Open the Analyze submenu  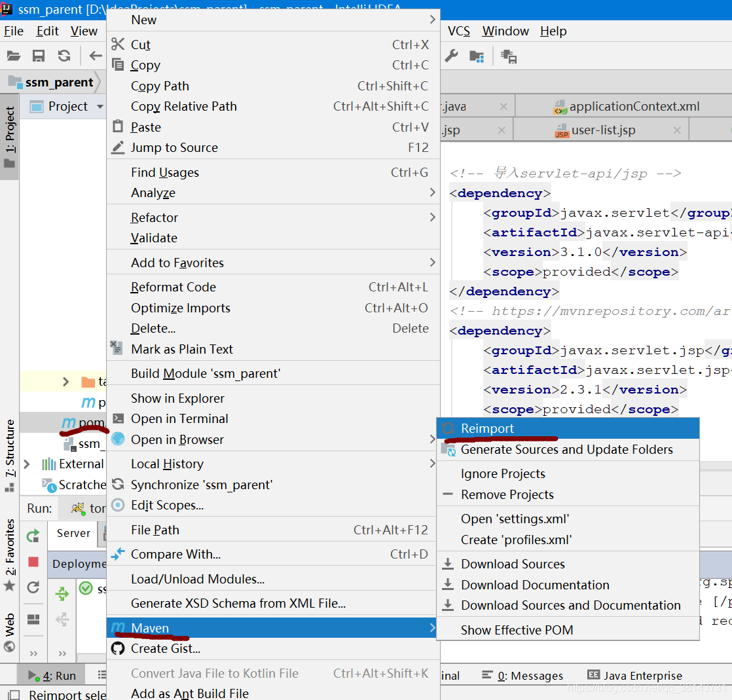pyautogui.click(x=273, y=193)
